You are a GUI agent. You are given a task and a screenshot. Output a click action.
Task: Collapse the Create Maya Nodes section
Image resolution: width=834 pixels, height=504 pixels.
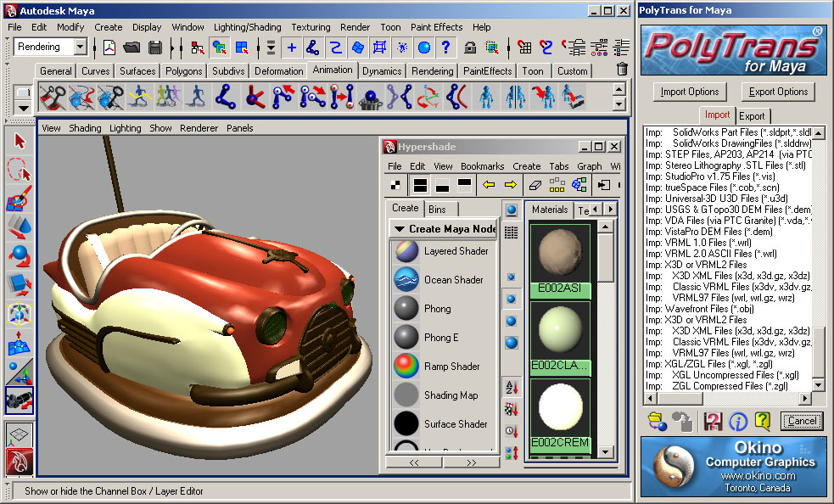pyautogui.click(x=400, y=229)
